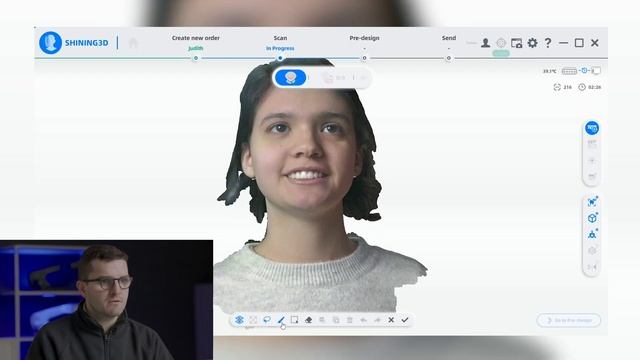
Task: Open the Help question mark
Action: [x=548, y=43]
